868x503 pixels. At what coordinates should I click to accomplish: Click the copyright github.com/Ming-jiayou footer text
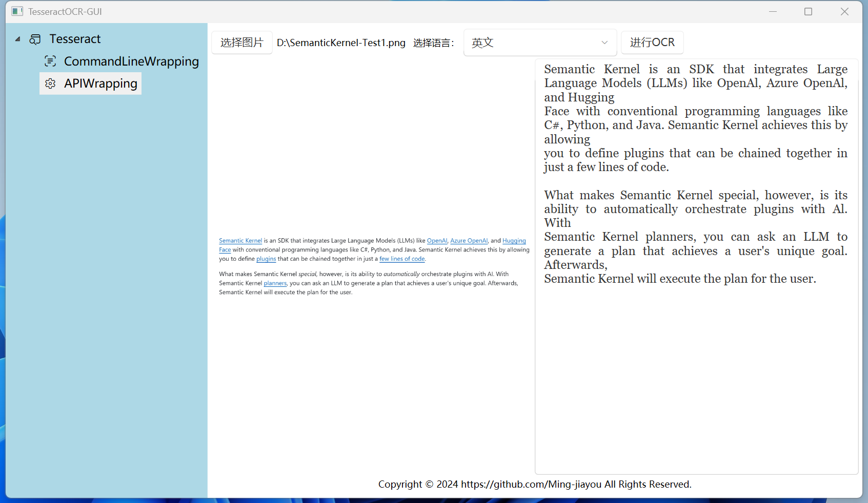(x=535, y=484)
